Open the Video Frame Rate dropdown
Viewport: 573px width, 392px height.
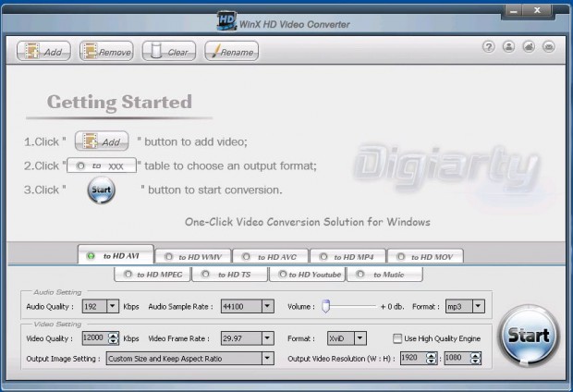267,338
